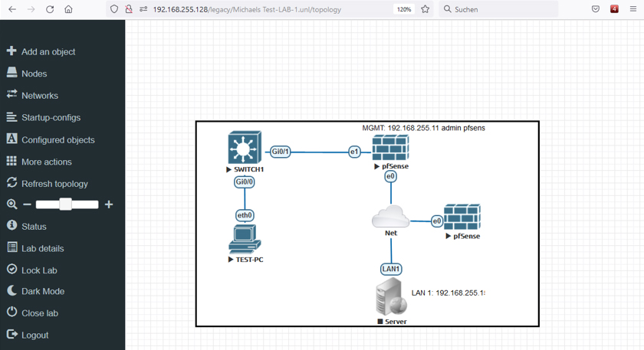Expand the Add an object menu
Screen dimensions: 644x350
click(x=48, y=52)
